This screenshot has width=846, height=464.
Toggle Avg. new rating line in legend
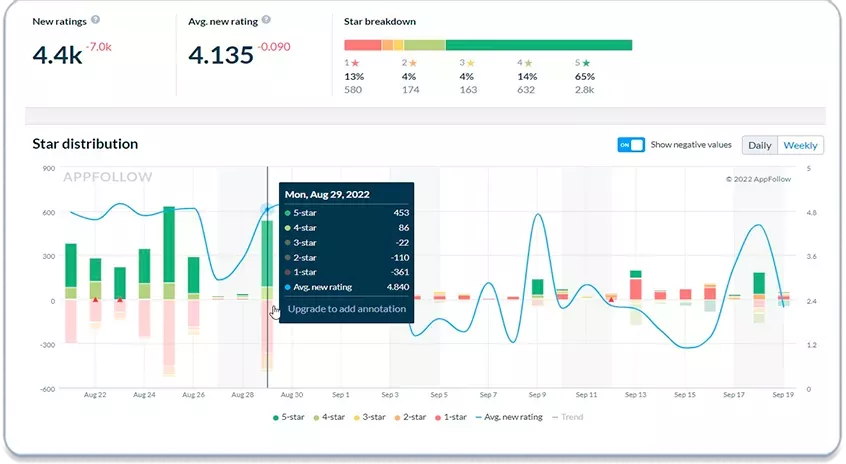pos(509,417)
